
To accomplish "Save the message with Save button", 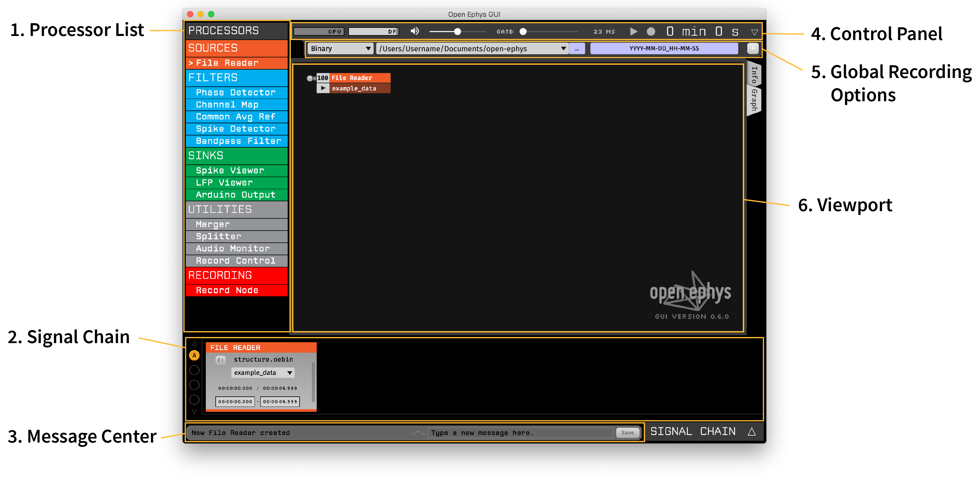I will pos(627,433).
